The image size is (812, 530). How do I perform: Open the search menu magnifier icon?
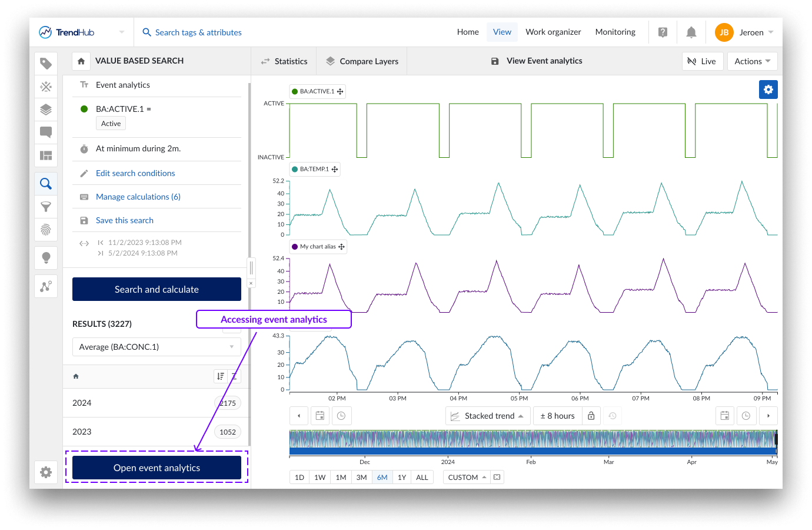(x=46, y=184)
